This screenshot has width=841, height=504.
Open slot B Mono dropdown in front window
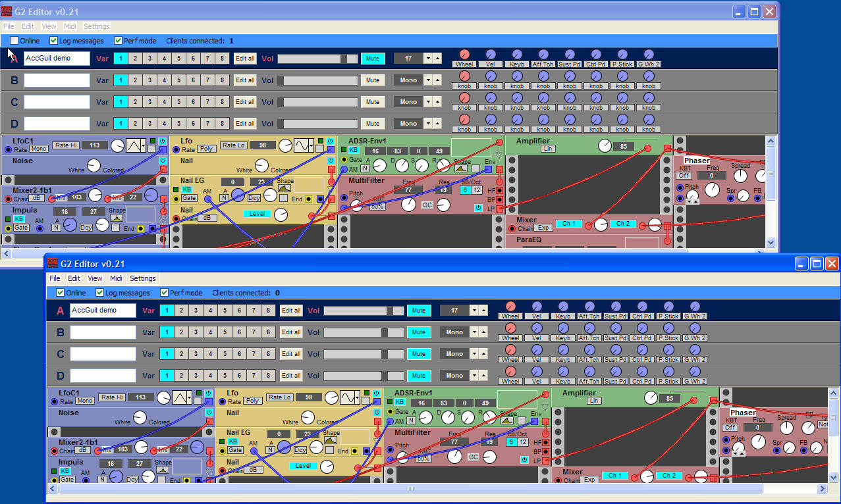(474, 332)
